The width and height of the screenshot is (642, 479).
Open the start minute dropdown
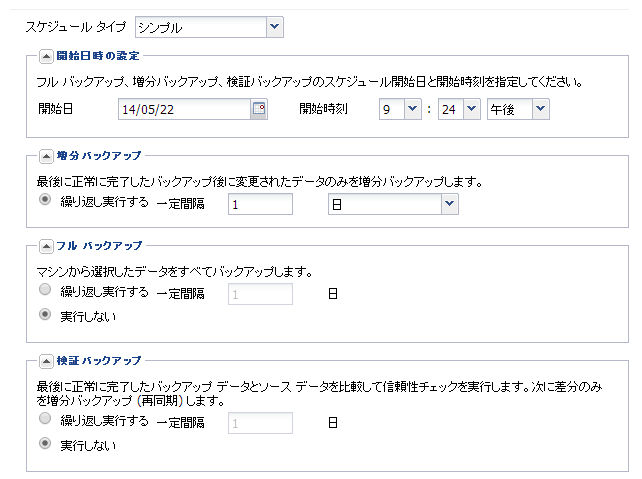(471, 109)
